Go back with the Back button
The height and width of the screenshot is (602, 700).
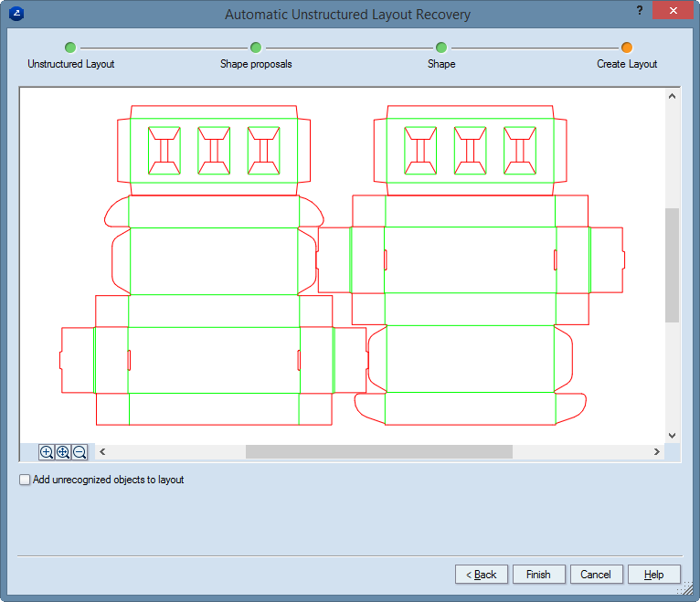pyautogui.click(x=481, y=575)
